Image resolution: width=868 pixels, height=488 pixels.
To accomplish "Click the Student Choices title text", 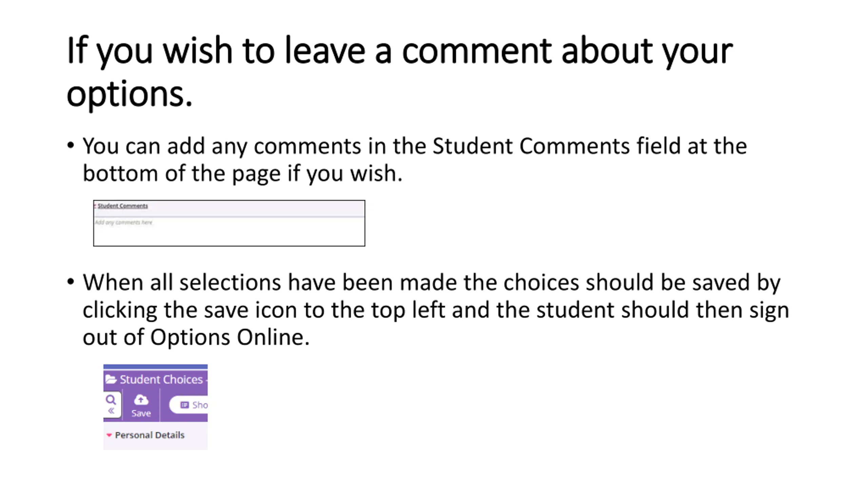I will 161,380.
